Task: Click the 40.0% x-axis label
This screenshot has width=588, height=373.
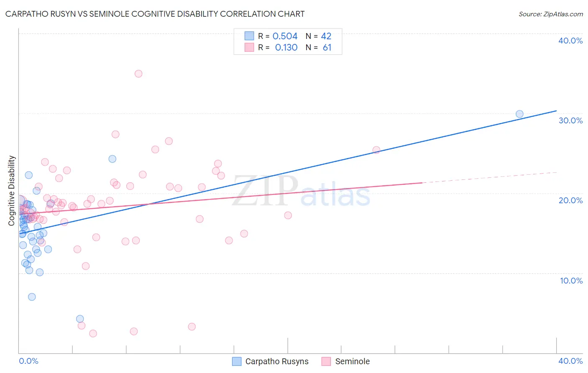Action: (570, 361)
